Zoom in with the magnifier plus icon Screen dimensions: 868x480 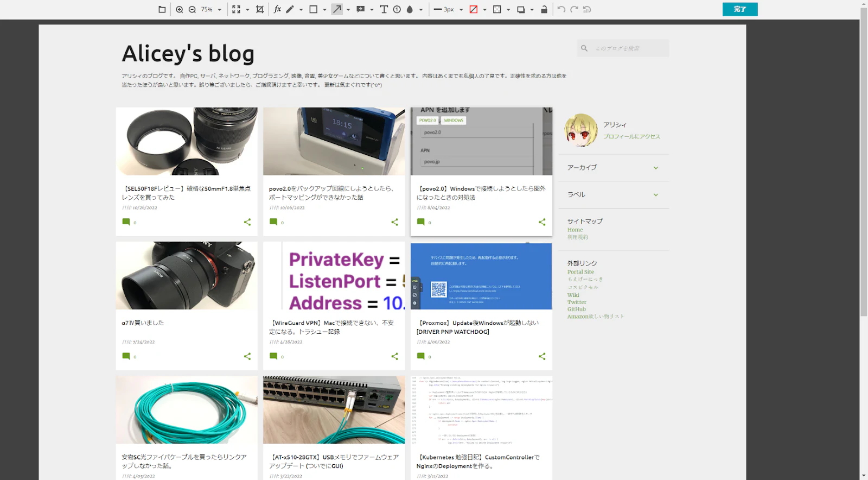(x=180, y=9)
